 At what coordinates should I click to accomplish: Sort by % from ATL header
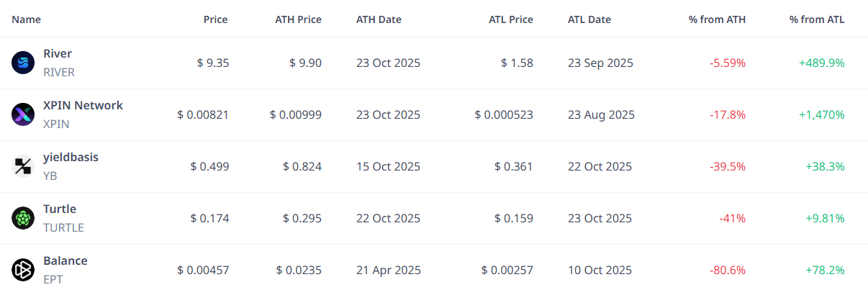point(817,19)
